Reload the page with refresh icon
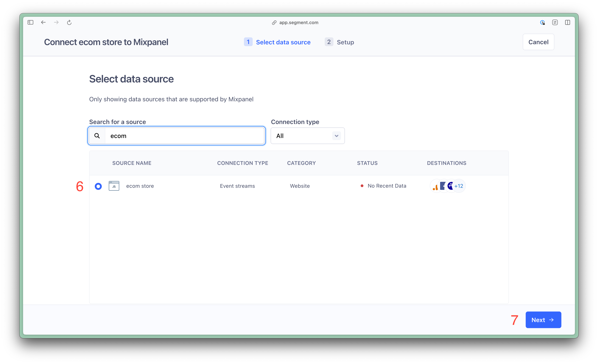598x364 pixels. [69, 23]
